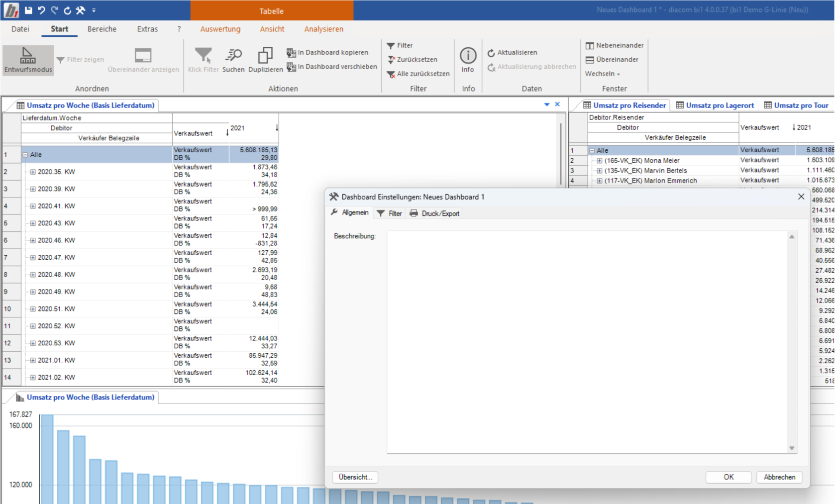The image size is (836, 504).
Task: Expand Mona Meier row in Reisender table
Action: pyautogui.click(x=600, y=161)
